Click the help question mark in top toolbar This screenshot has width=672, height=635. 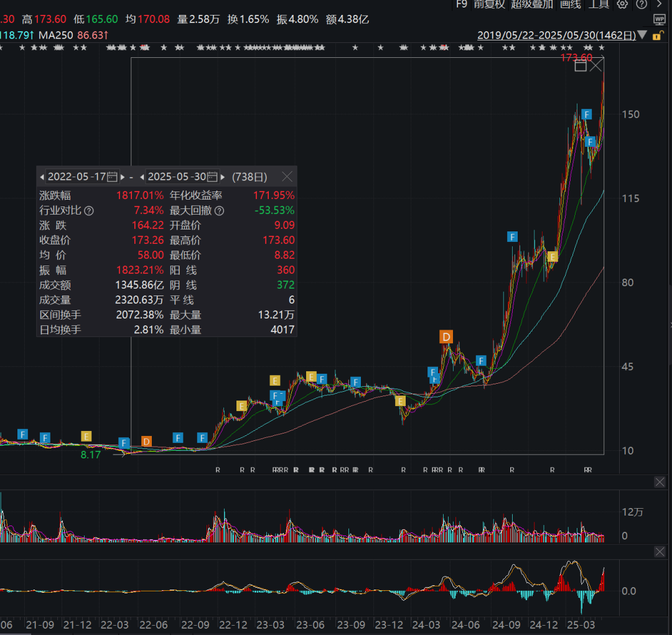(642, 4)
